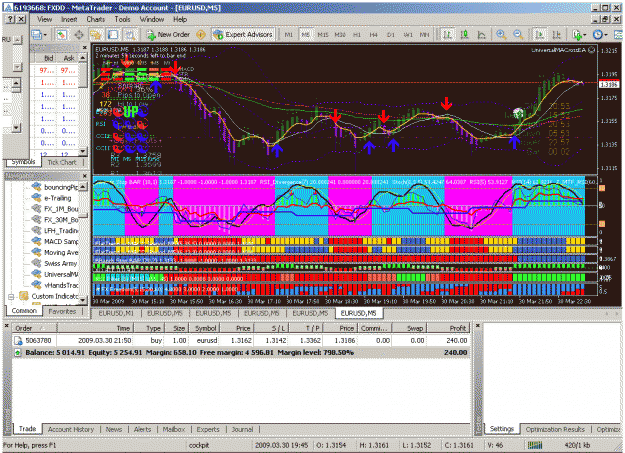The image size is (625, 453).
Task: Open the Journal tab
Action: click(x=242, y=429)
